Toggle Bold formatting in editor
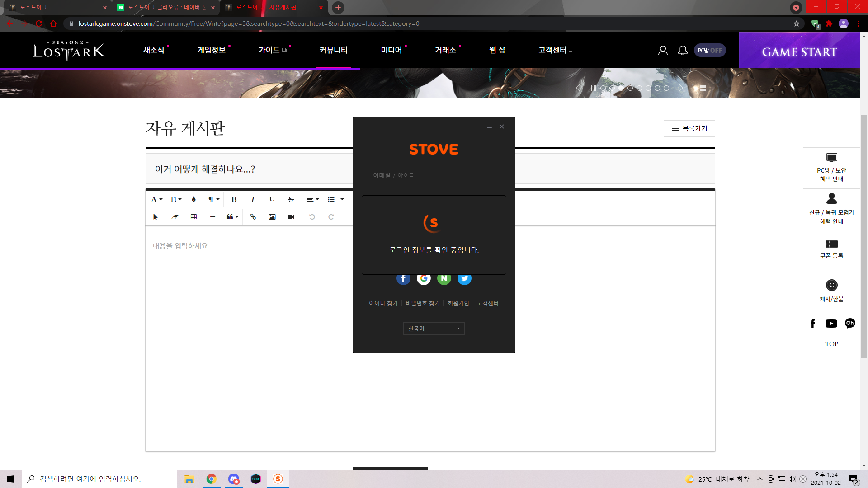 pyautogui.click(x=234, y=199)
